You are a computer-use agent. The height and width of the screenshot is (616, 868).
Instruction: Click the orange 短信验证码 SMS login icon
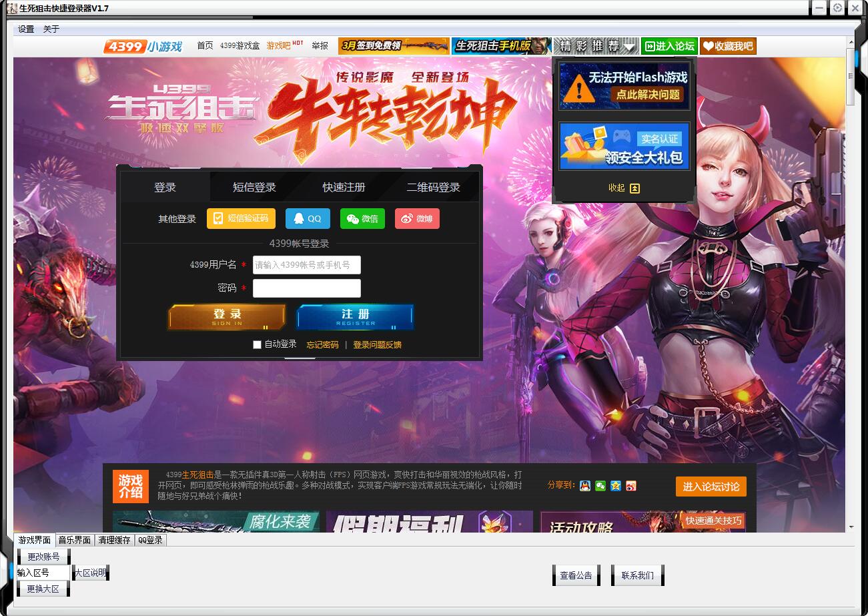pos(240,218)
